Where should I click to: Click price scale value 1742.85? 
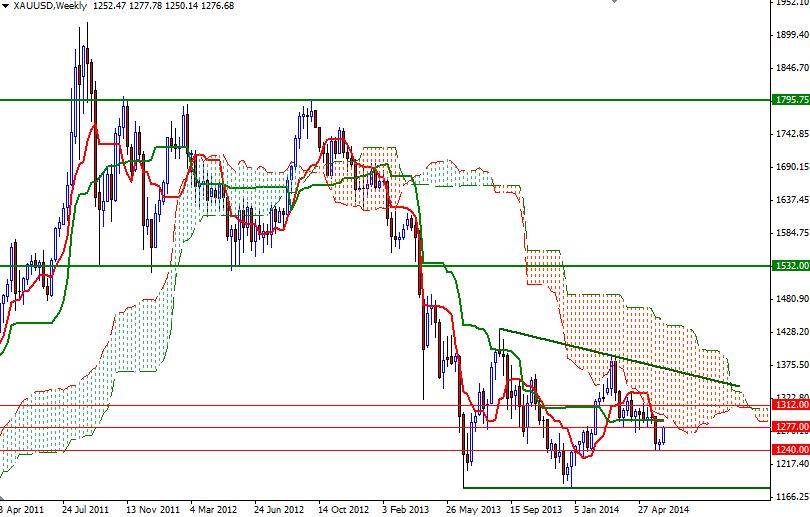[792, 134]
